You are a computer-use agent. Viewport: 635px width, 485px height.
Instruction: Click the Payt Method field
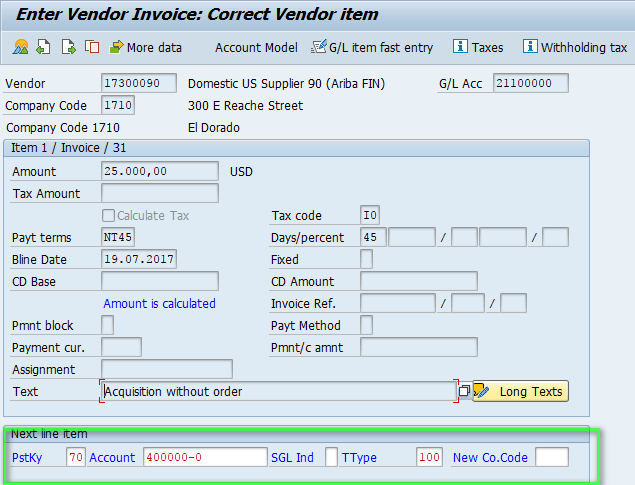[366, 325]
